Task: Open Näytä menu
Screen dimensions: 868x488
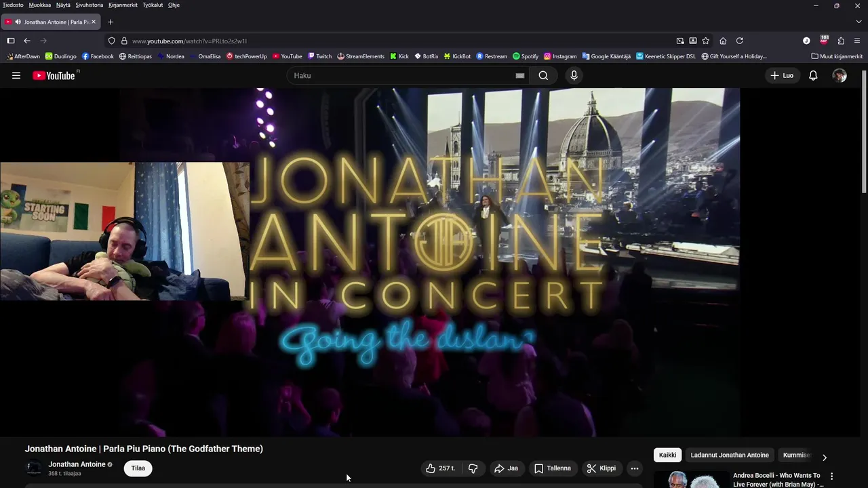Action: [x=63, y=5]
